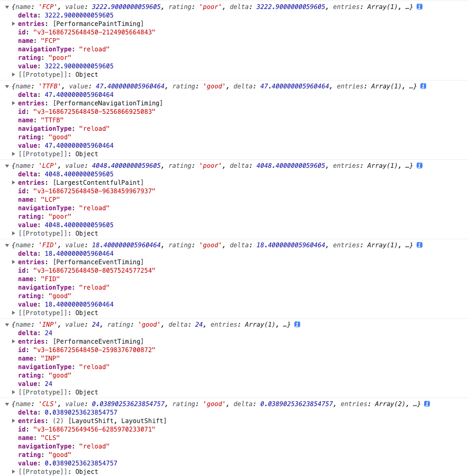Expand the PerformancePaintTiming entries array
The height and width of the screenshot is (476, 468).
tap(14, 24)
